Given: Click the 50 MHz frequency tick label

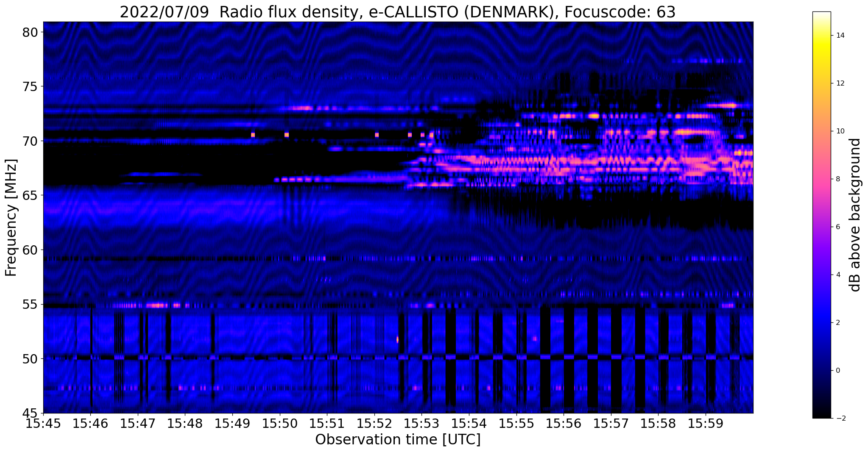Looking at the screenshot, I should pos(30,359).
